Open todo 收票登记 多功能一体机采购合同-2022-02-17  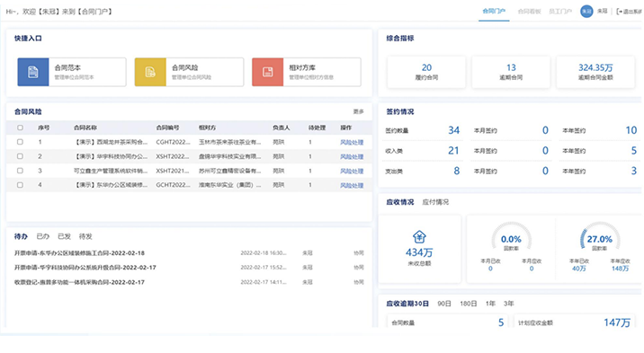(x=79, y=282)
